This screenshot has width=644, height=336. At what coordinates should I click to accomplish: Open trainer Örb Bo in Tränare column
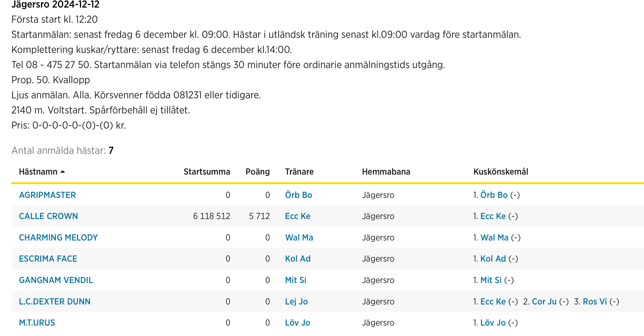pos(299,195)
